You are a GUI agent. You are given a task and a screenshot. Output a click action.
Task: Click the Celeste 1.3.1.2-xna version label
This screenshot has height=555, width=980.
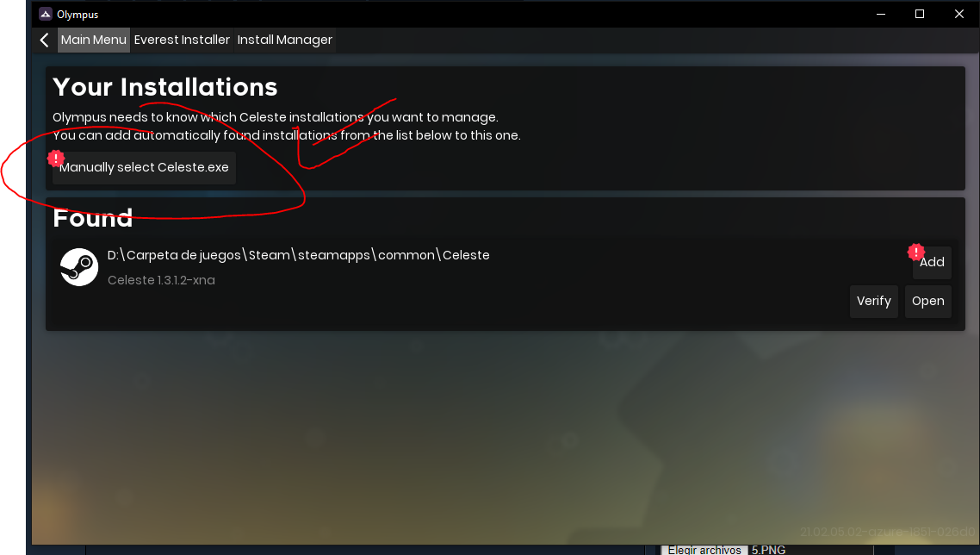pyautogui.click(x=161, y=280)
